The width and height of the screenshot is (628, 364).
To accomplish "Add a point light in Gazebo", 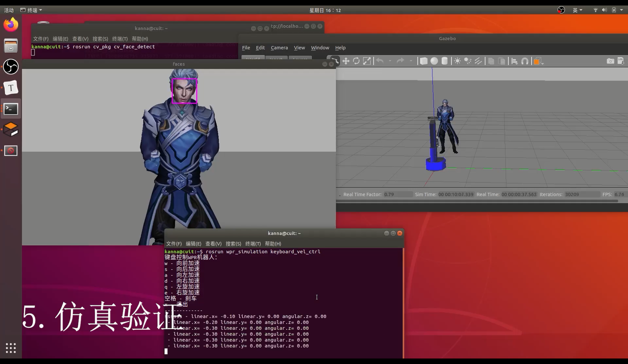I will point(457,61).
